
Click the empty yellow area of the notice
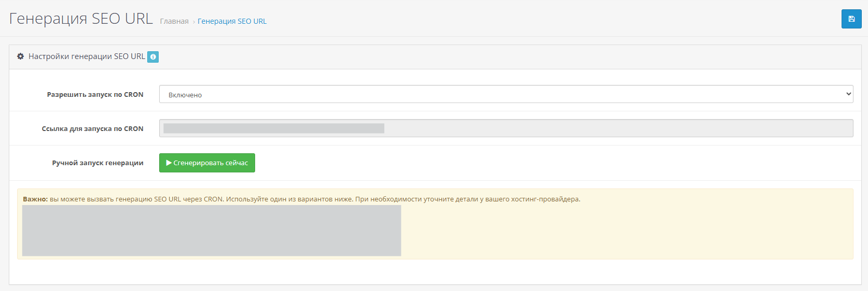[622, 233]
